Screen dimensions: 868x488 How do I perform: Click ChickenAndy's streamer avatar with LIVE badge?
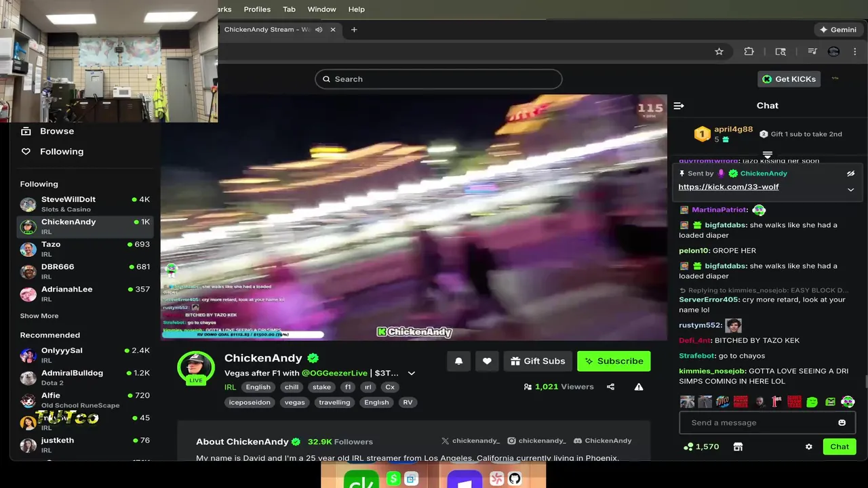[x=196, y=368]
